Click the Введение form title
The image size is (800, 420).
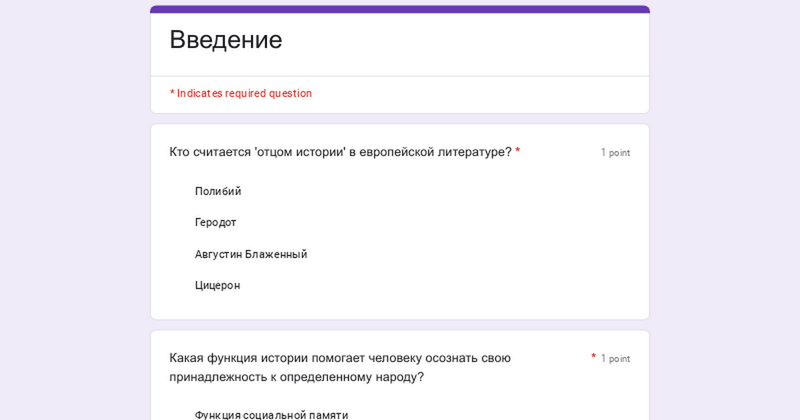coord(226,40)
